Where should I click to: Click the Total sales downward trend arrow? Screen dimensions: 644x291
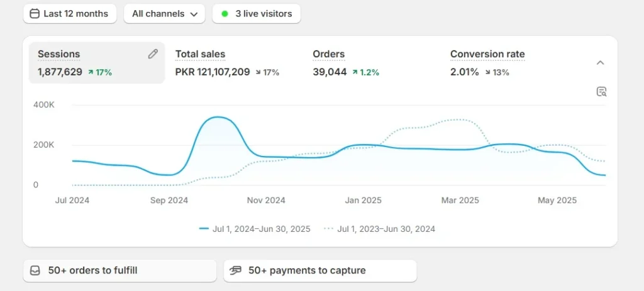click(x=258, y=73)
